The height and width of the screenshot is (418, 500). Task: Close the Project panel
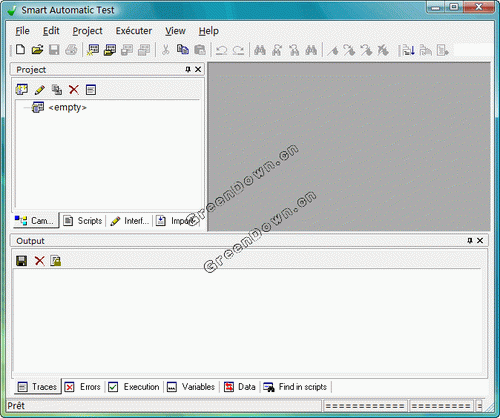tap(198, 69)
